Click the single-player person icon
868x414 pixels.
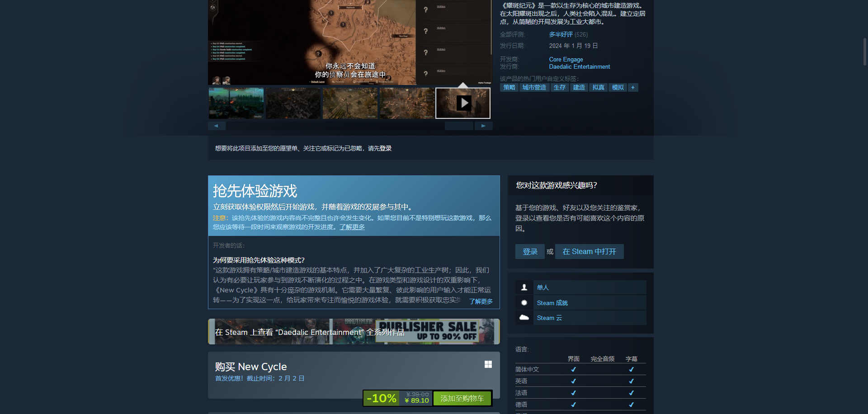pos(524,287)
